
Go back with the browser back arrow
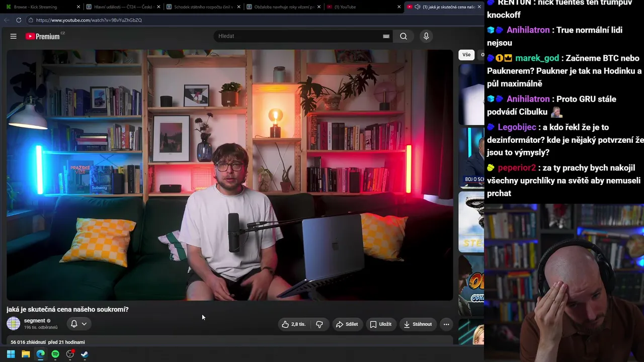tap(7, 20)
